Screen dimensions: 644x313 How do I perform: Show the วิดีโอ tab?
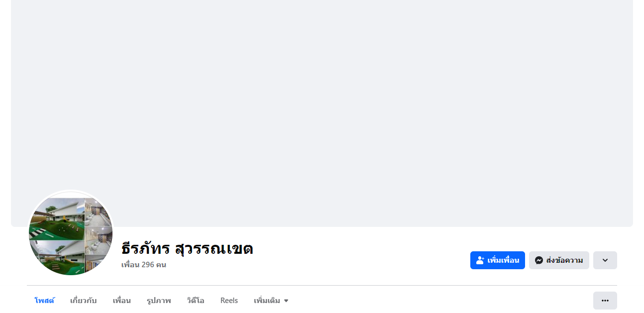pos(196,301)
